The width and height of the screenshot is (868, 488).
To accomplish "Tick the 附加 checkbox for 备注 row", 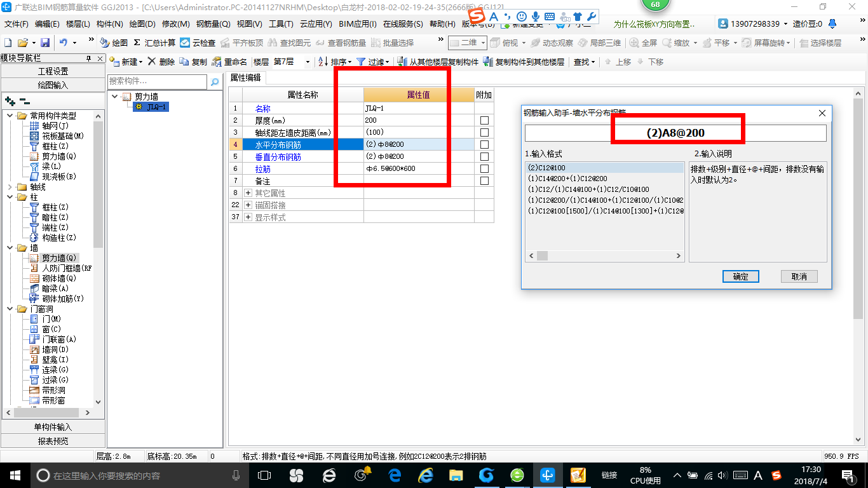I will (484, 180).
